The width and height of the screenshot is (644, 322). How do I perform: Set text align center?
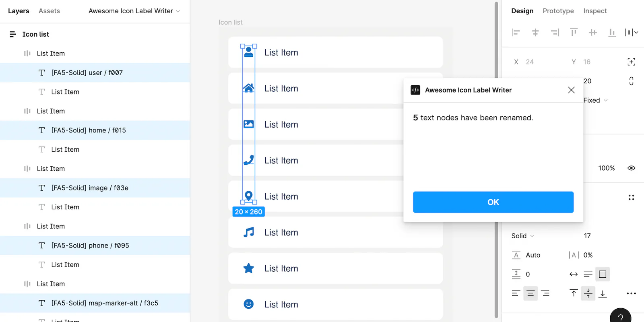(x=530, y=293)
